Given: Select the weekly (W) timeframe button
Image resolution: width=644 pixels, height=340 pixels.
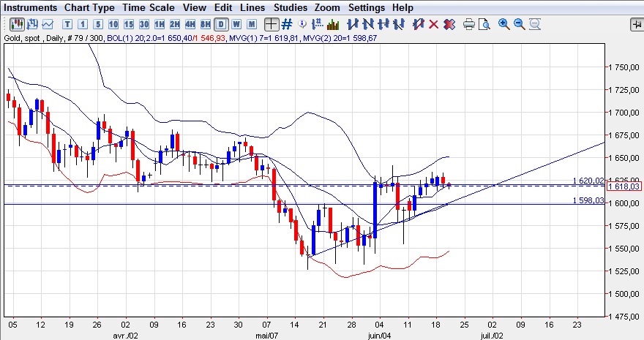Looking at the screenshot, I should coord(236,24).
